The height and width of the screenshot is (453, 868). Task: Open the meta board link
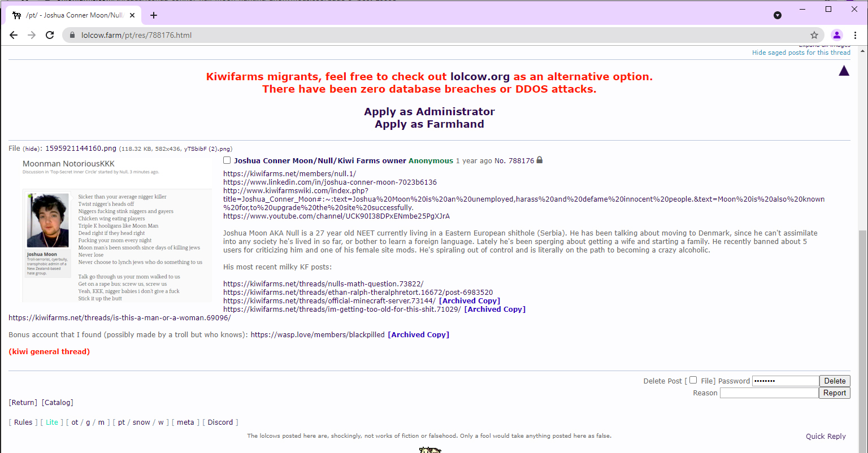pyautogui.click(x=185, y=422)
